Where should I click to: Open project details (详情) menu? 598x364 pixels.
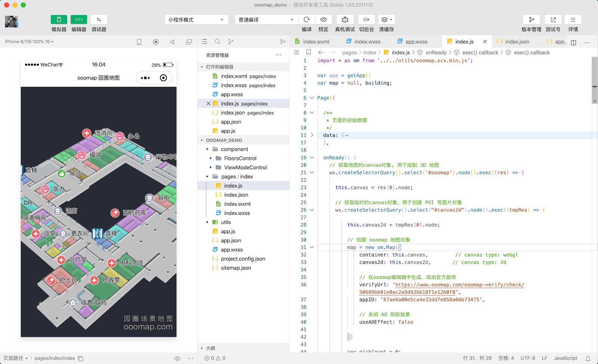[x=573, y=20]
